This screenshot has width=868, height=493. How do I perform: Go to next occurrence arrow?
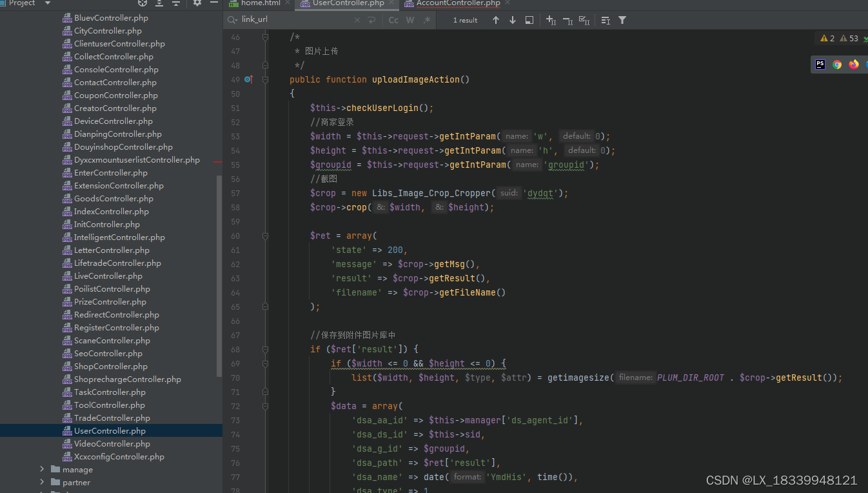point(513,20)
